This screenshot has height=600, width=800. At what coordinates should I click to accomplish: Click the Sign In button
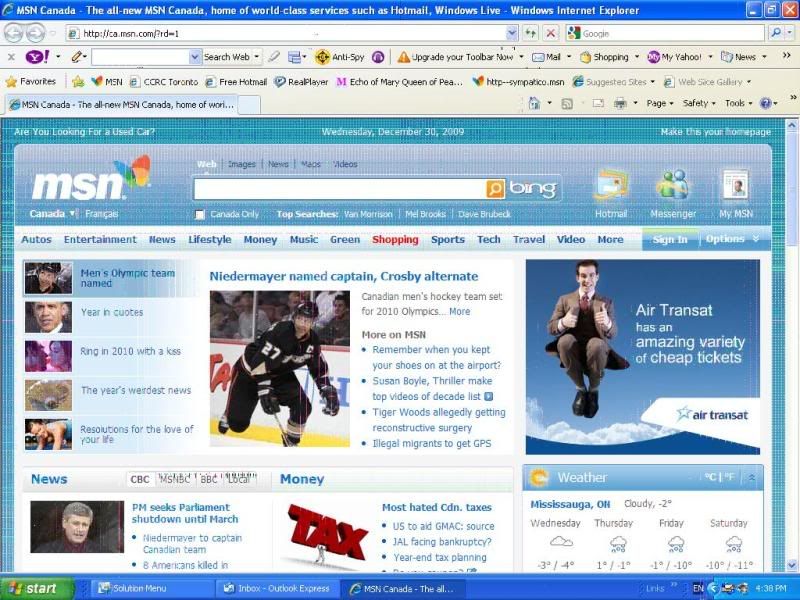coord(670,240)
